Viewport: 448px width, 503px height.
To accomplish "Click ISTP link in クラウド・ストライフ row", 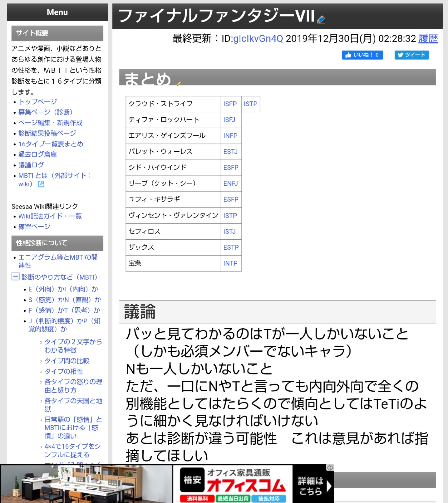I will tap(251, 104).
